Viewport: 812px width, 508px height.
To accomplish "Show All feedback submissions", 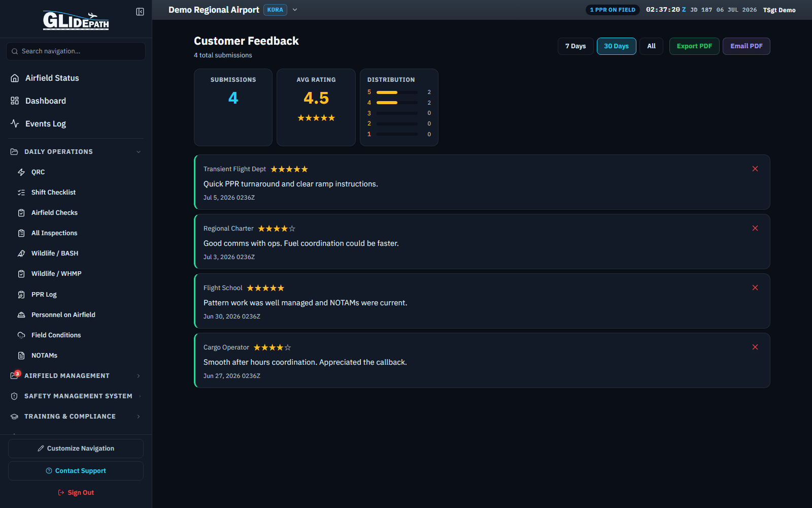I will point(651,46).
